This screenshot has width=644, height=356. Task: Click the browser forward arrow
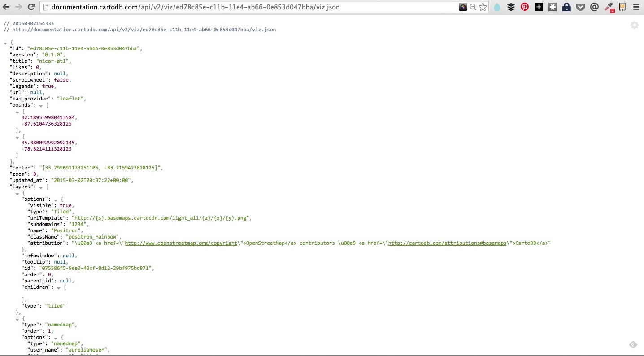coord(18,7)
